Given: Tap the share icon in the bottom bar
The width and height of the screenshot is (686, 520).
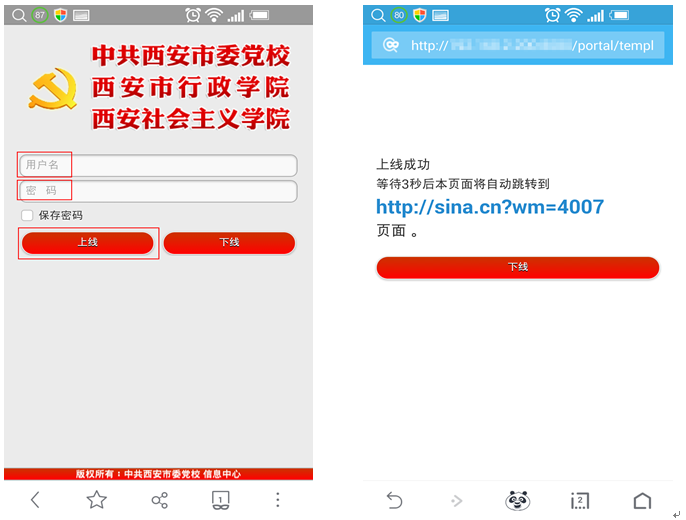Looking at the screenshot, I should [x=159, y=500].
